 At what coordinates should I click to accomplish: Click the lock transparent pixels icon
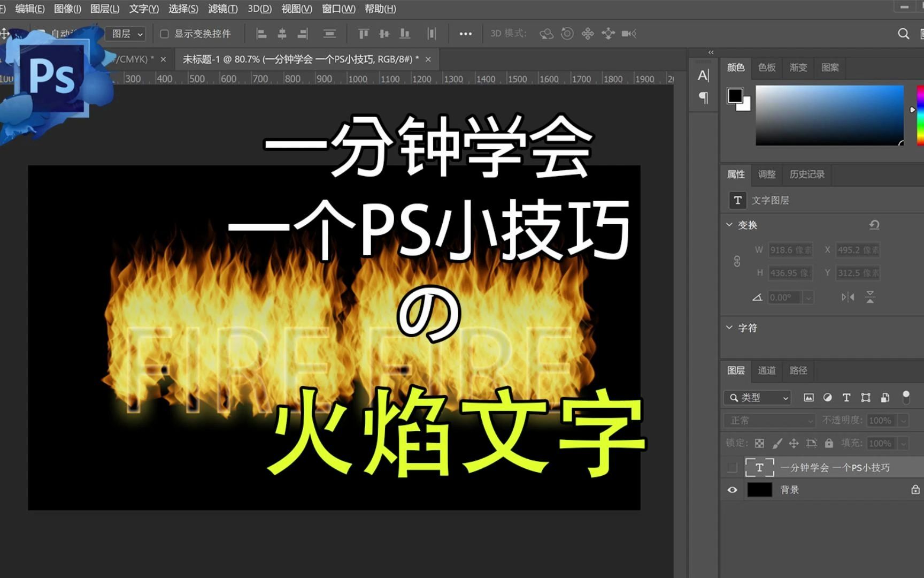759,443
